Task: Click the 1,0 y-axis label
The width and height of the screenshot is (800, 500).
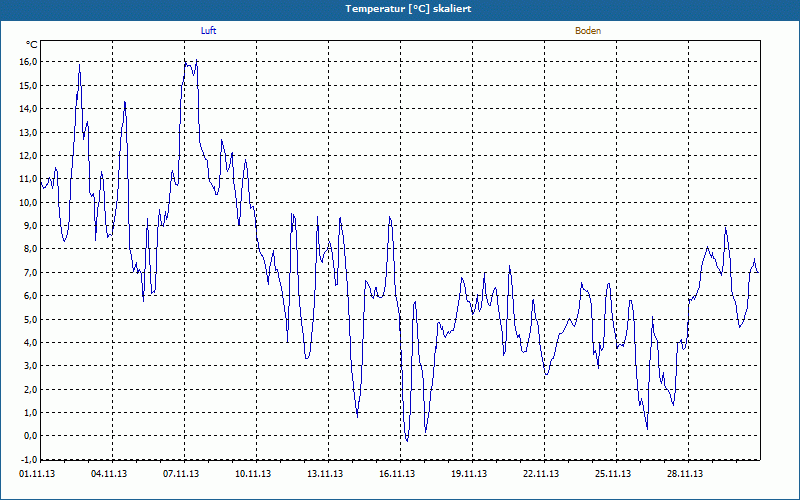Action: [30, 412]
